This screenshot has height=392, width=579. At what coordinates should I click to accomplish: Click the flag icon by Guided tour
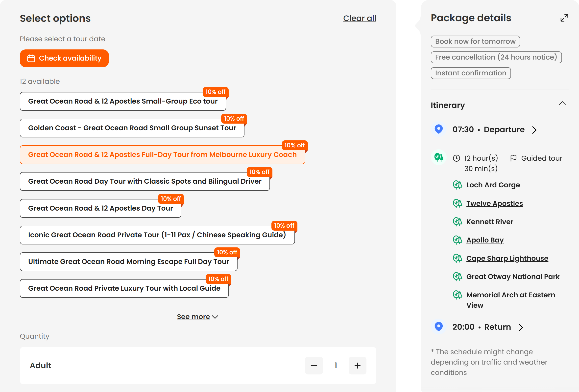(513, 158)
